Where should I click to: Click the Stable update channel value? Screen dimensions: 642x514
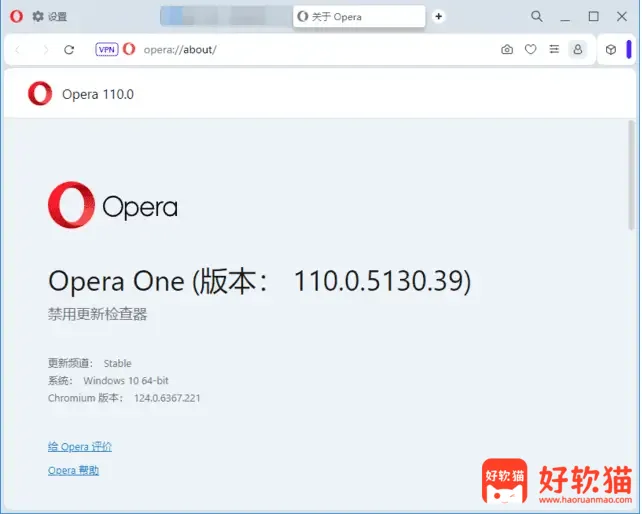click(x=118, y=363)
